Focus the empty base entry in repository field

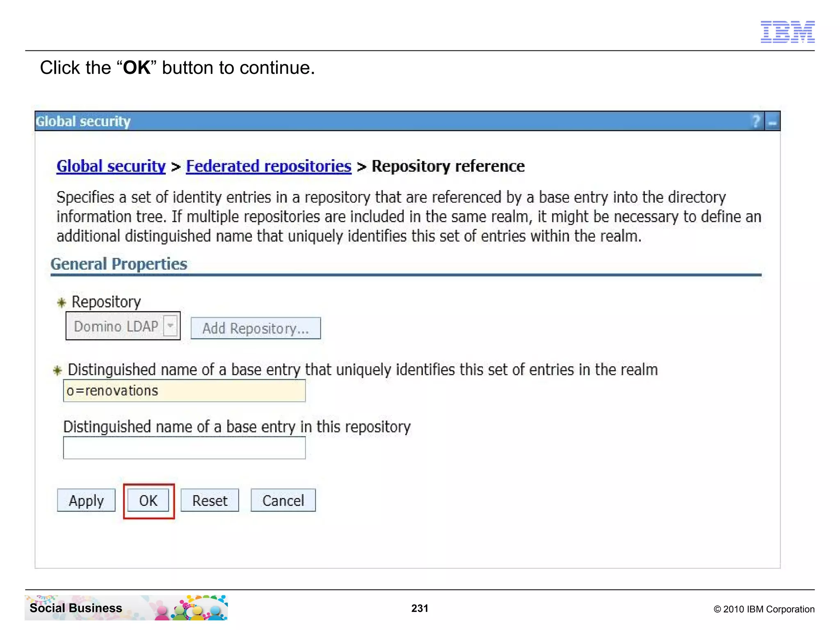coord(184,448)
